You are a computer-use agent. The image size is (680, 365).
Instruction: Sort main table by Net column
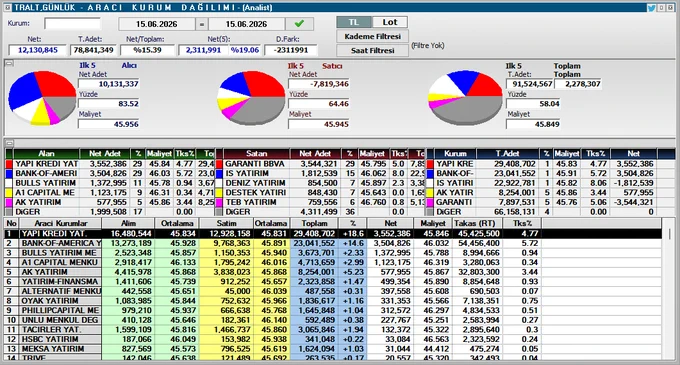pos(390,223)
